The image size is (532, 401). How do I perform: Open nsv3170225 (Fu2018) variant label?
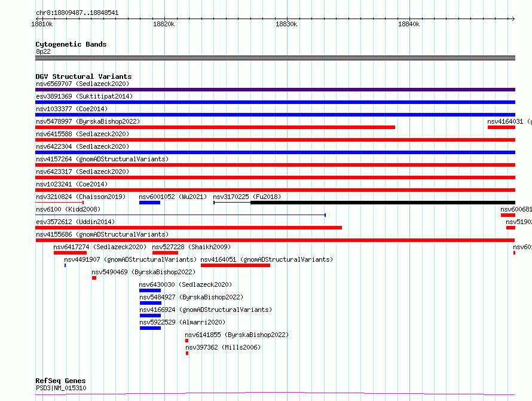point(247,197)
